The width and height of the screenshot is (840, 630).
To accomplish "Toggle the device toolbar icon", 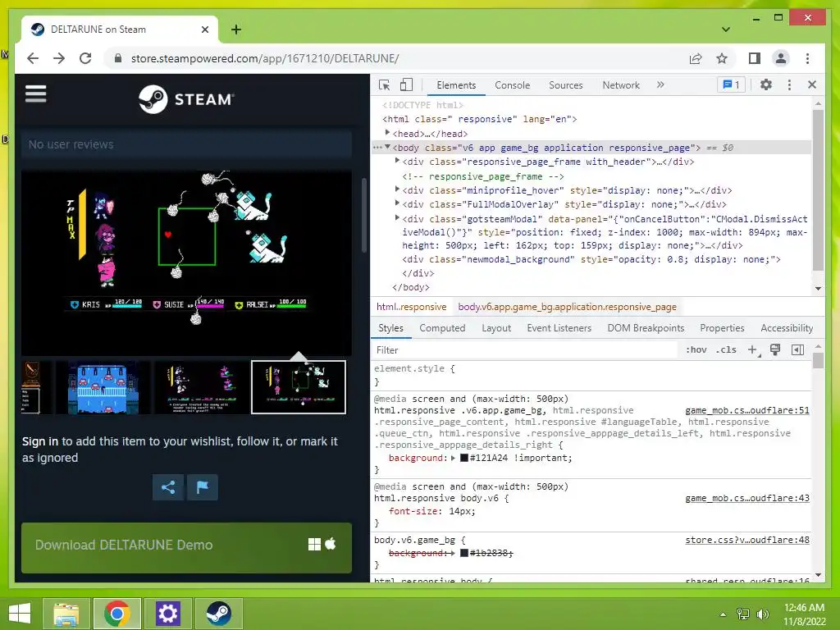I will click(407, 84).
